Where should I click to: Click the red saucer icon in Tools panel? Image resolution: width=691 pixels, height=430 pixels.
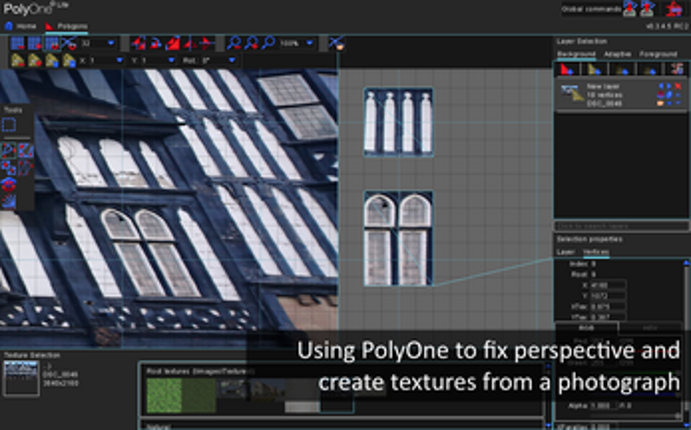click(9, 184)
